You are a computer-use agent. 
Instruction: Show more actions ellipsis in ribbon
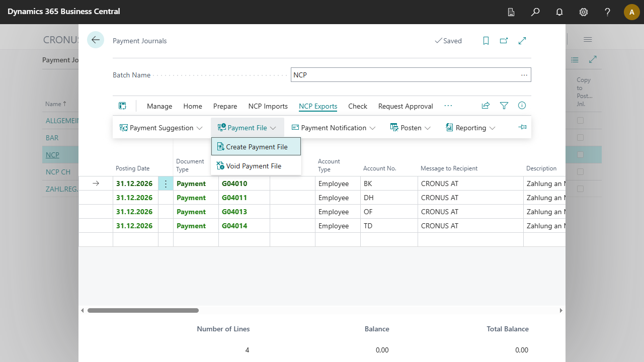pos(448,106)
